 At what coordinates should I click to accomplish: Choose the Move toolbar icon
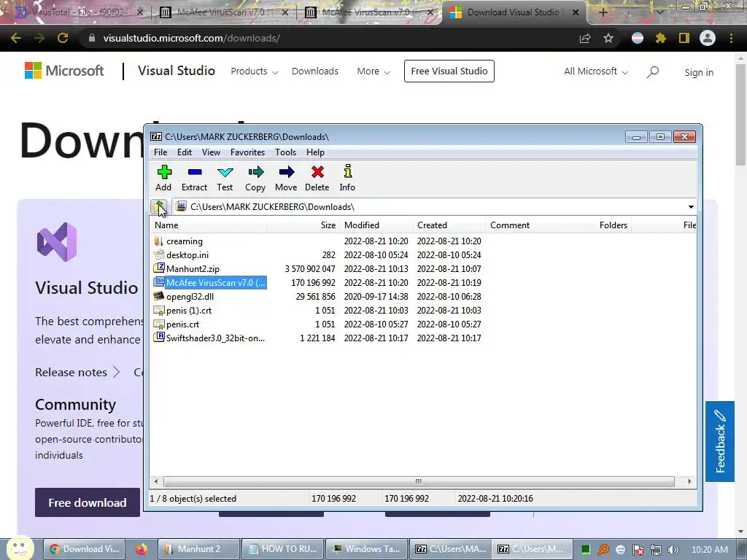point(286,178)
